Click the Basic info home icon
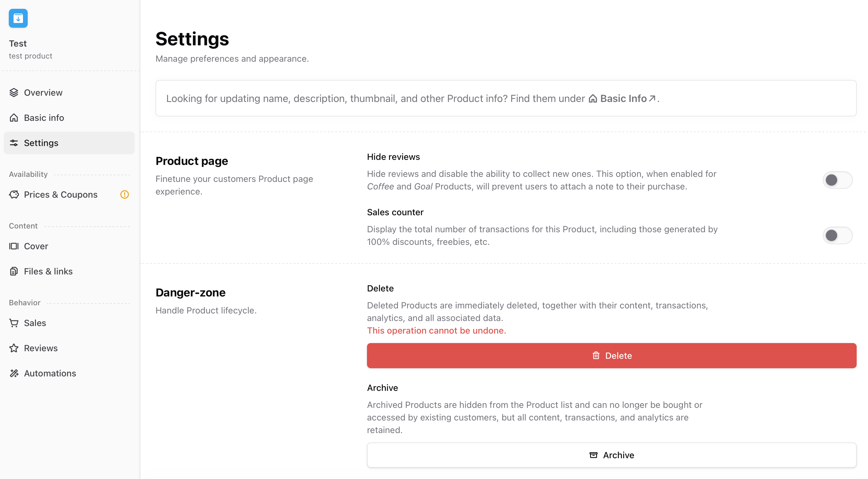This screenshot has width=868, height=479. point(14,118)
